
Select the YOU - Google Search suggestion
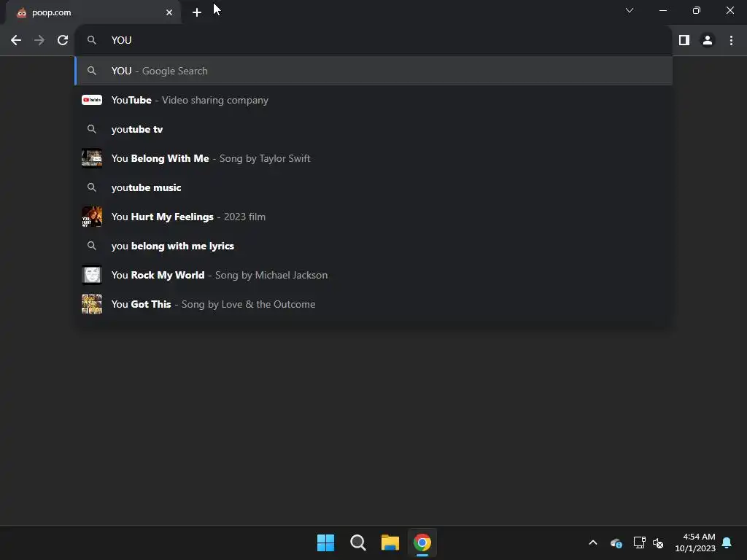tap(373, 71)
